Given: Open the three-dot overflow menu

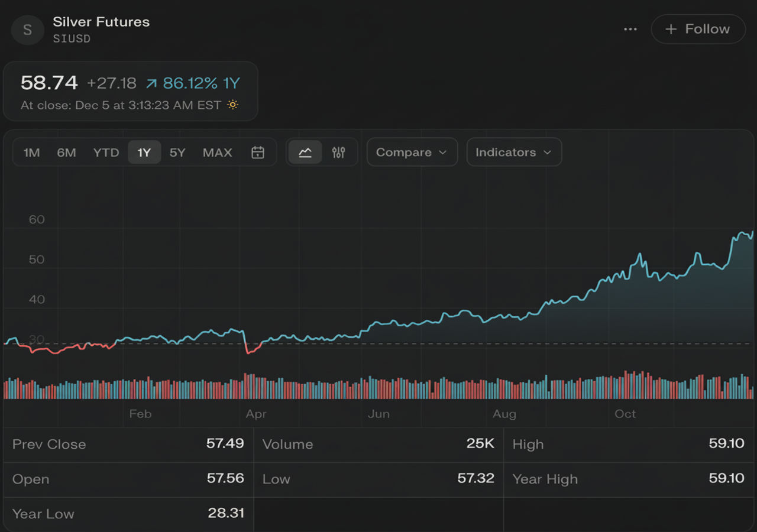Looking at the screenshot, I should [x=630, y=29].
